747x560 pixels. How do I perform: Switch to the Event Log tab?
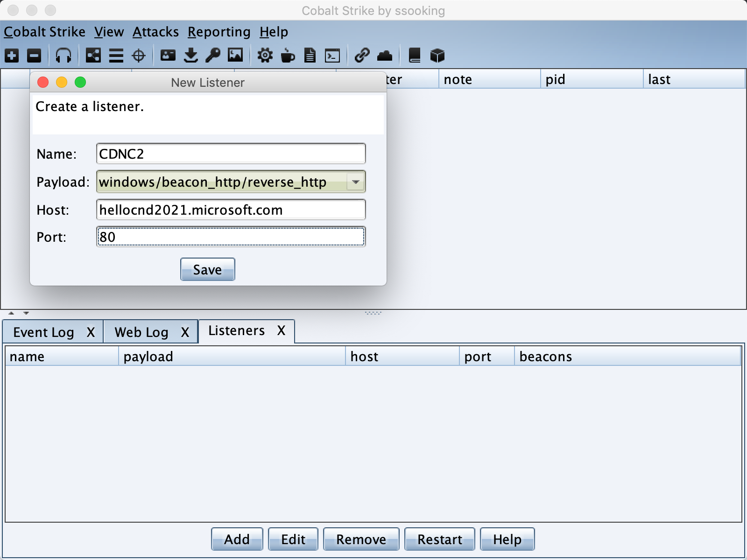coord(43,332)
